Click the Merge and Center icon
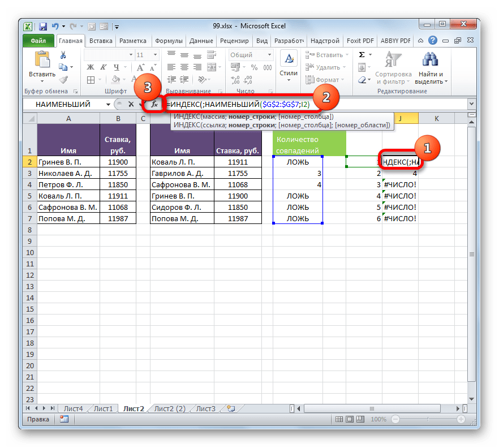The image size is (499, 448). point(212,67)
